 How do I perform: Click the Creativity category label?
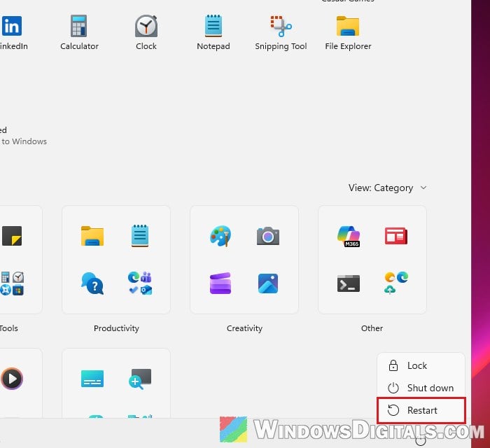[x=244, y=328]
